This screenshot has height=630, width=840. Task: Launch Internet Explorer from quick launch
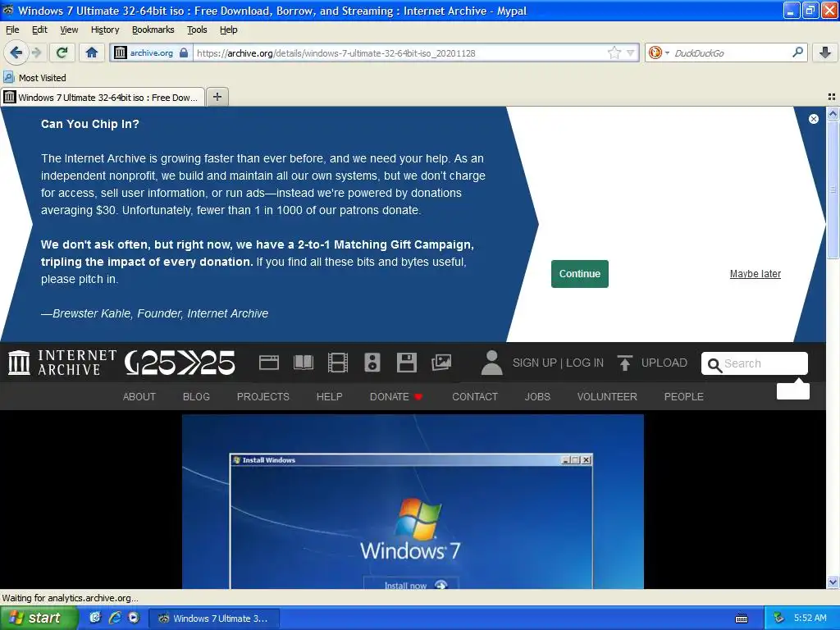115,618
